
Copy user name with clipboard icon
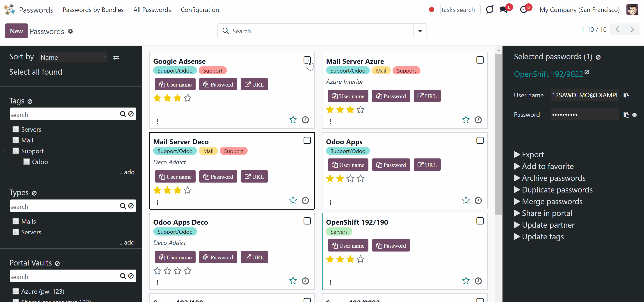point(626,95)
